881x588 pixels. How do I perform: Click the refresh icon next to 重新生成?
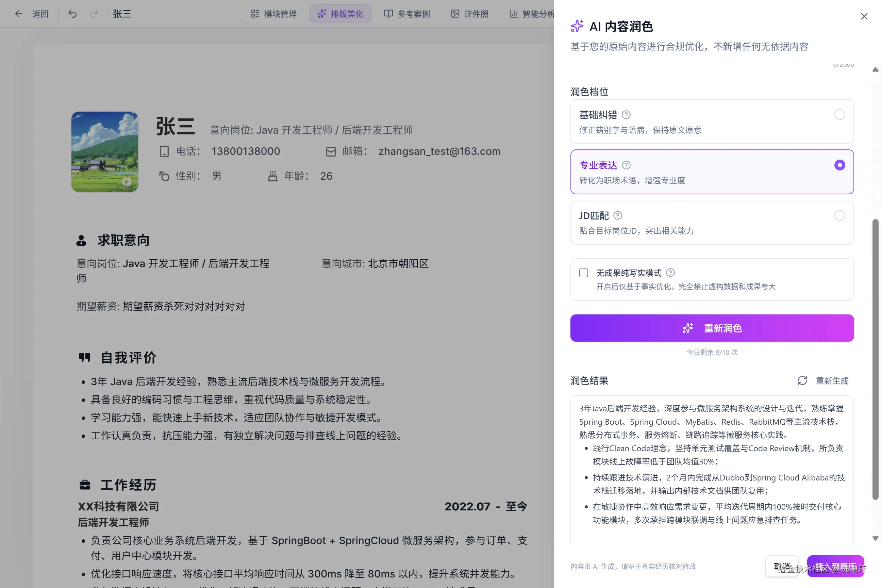tap(802, 381)
